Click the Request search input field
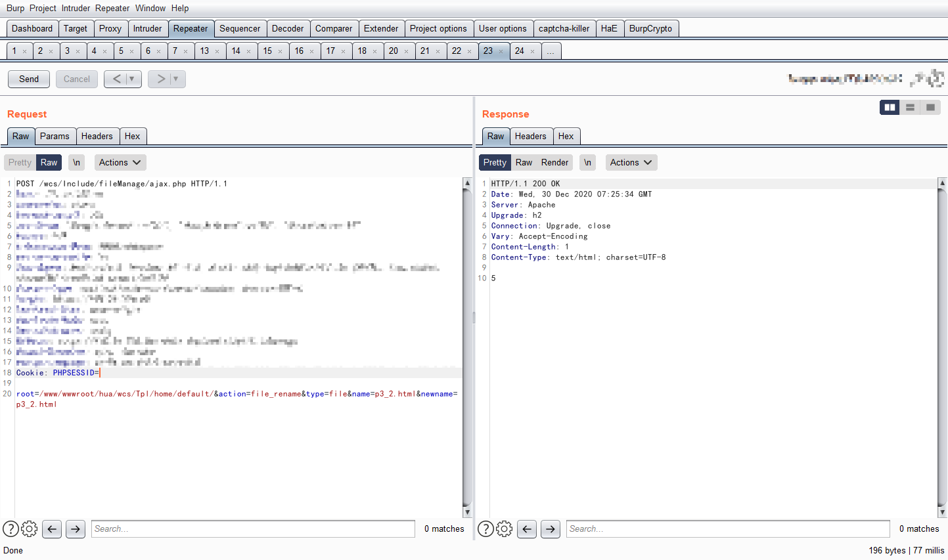The height and width of the screenshot is (560, 948). click(x=253, y=528)
